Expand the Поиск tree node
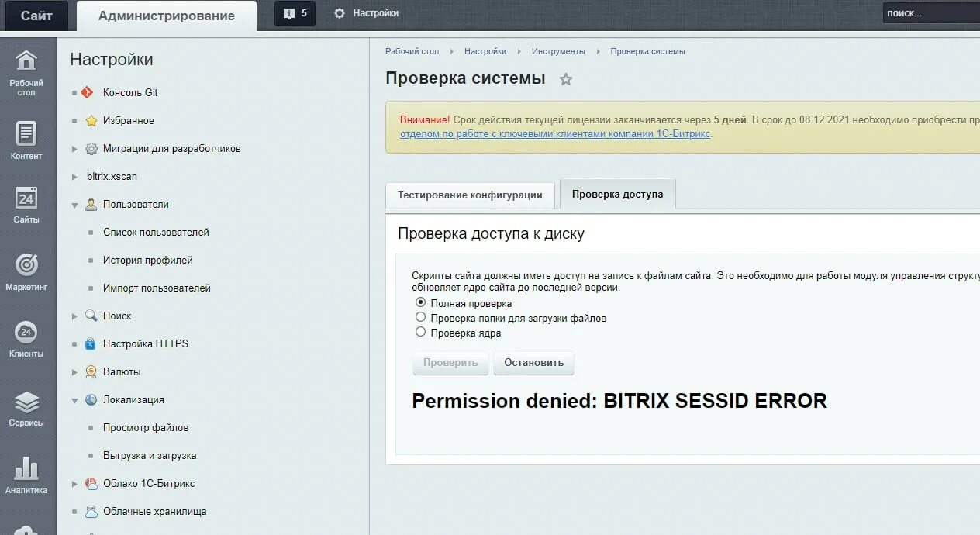Screen dimensions: 980x535 (74, 316)
